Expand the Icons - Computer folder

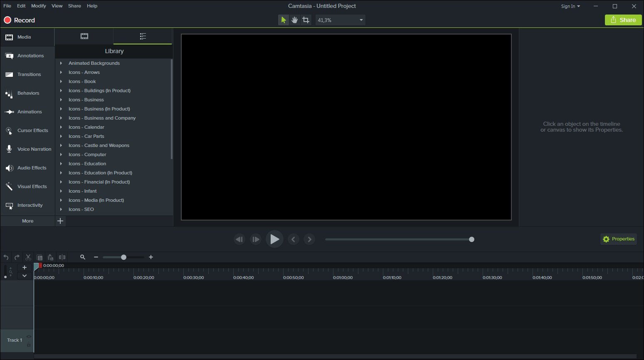(x=61, y=154)
